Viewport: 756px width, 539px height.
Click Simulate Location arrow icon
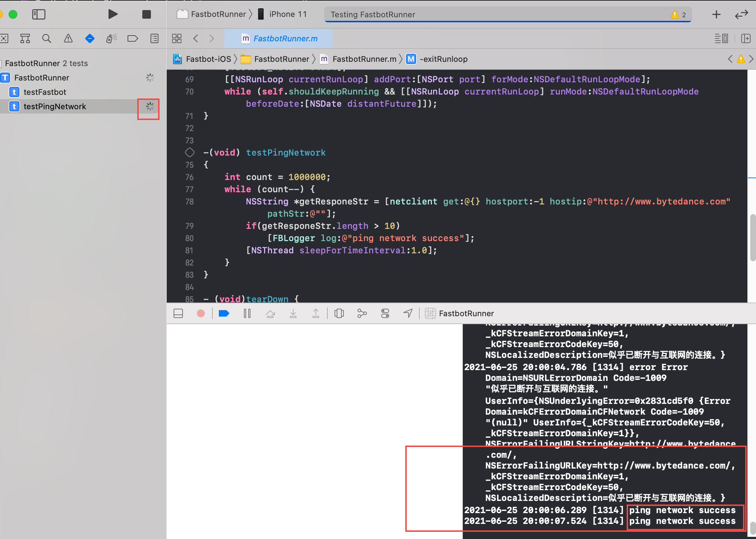pos(408,314)
